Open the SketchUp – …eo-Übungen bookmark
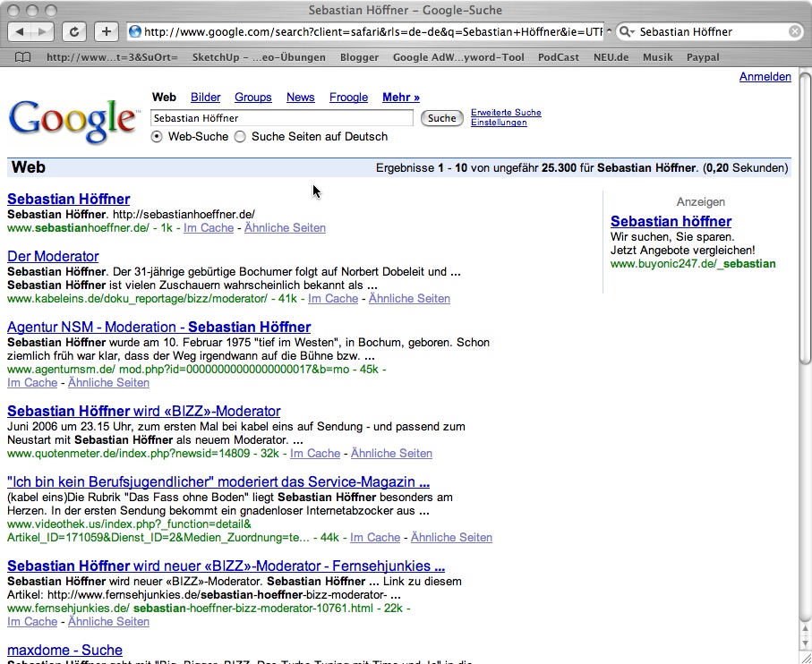The image size is (812, 664). point(259,57)
